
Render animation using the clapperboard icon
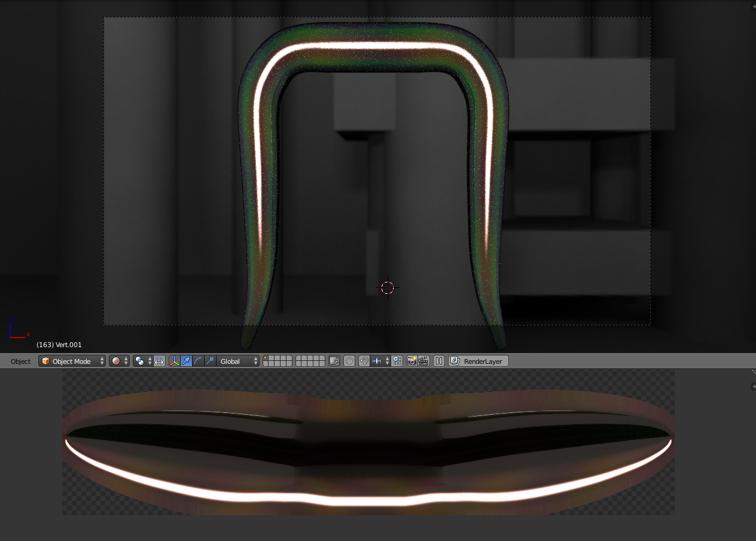425,361
